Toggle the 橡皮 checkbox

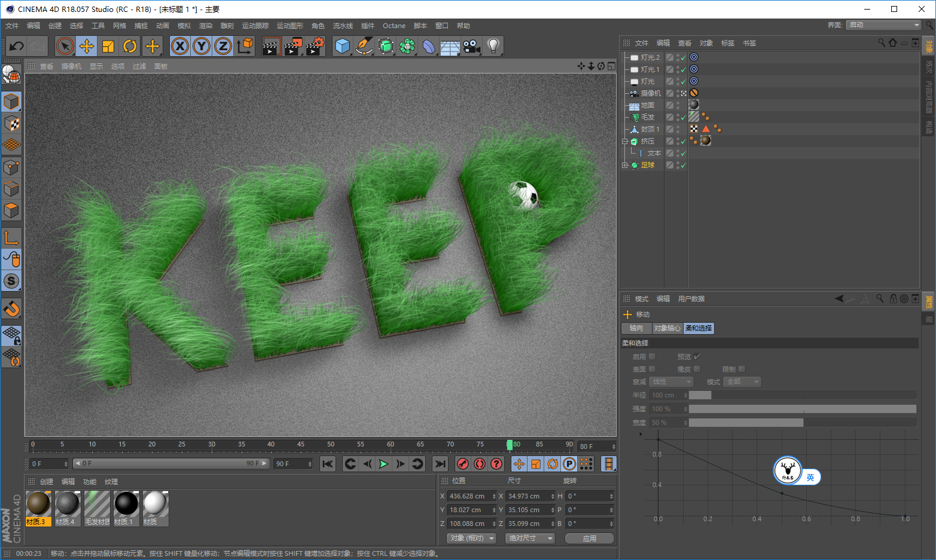click(697, 369)
